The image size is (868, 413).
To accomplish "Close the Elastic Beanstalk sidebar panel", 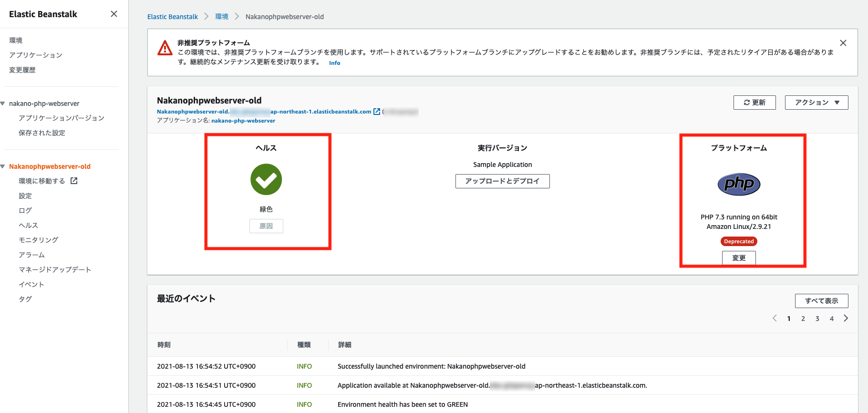I will [x=114, y=14].
